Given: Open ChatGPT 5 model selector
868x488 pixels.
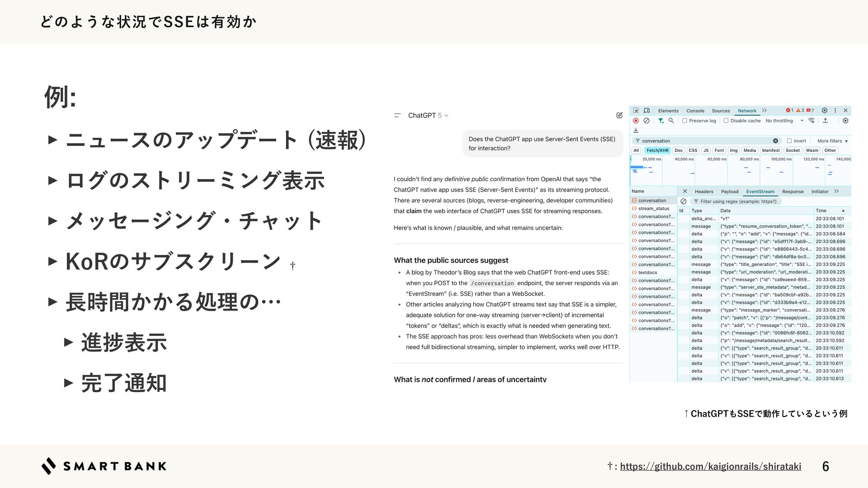Looking at the screenshot, I should [428, 116].
